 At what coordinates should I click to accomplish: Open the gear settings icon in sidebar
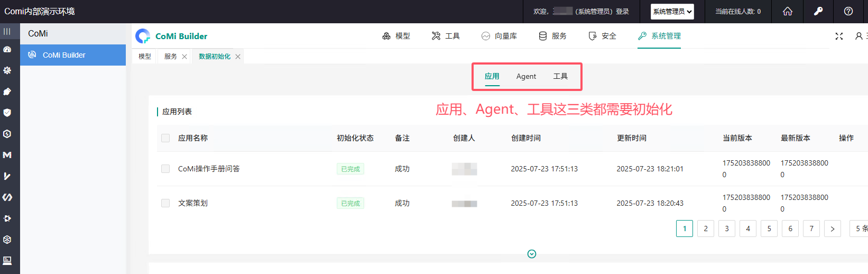(x=7, y=70)
